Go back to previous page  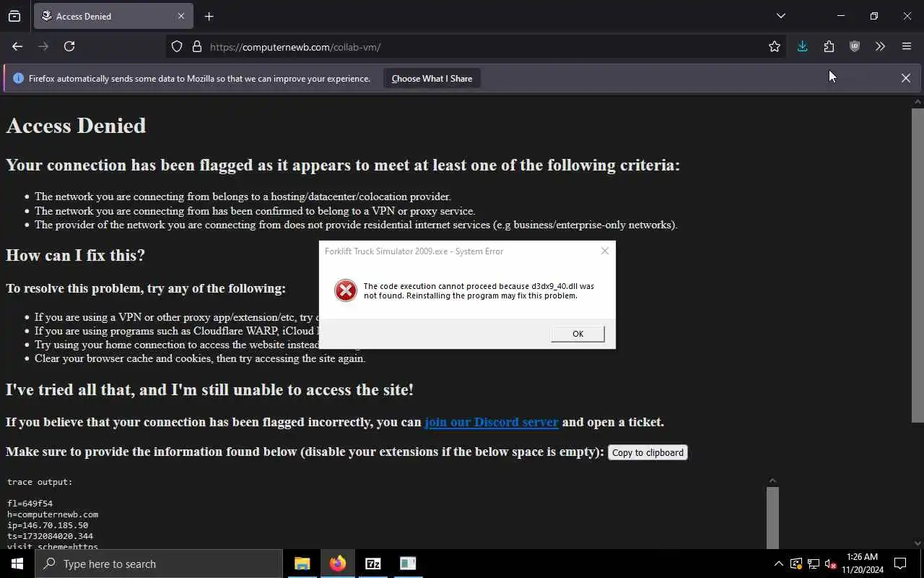[x=17, y=46]
